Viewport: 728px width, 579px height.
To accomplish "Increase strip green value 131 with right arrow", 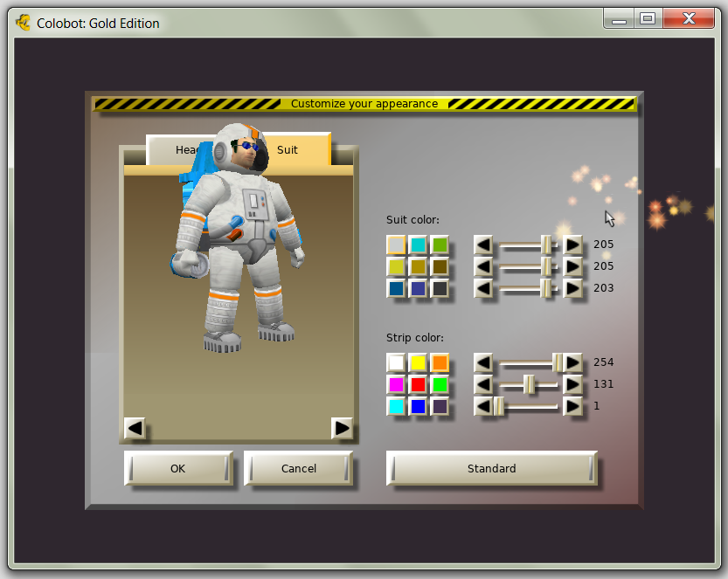I will click(x=572, y=384).
